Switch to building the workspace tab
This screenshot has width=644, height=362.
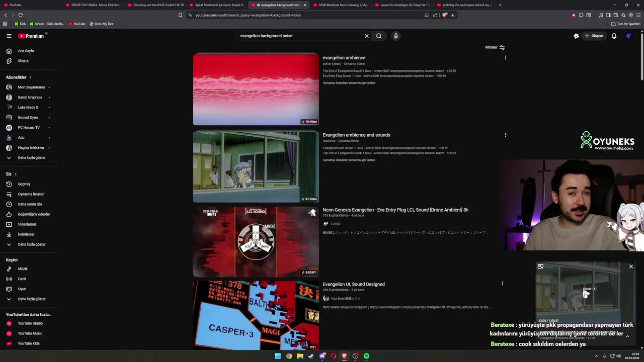465,5
